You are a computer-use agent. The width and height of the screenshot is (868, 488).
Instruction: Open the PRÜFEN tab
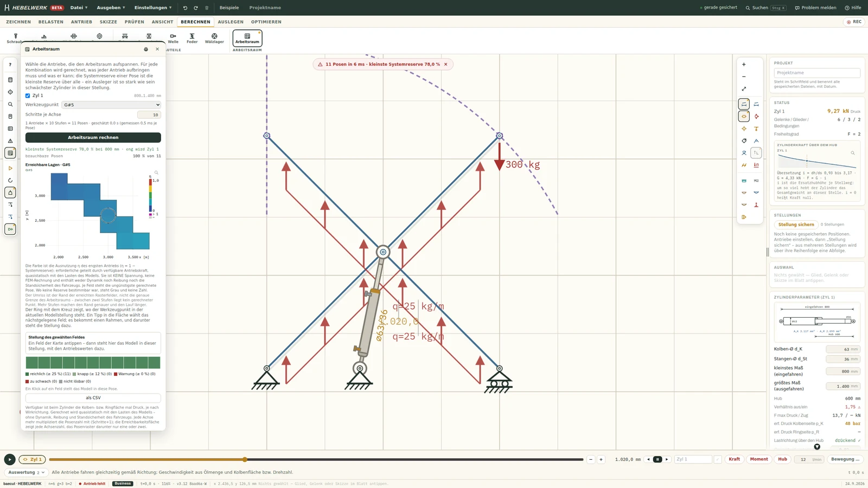(x=135, y=22)
